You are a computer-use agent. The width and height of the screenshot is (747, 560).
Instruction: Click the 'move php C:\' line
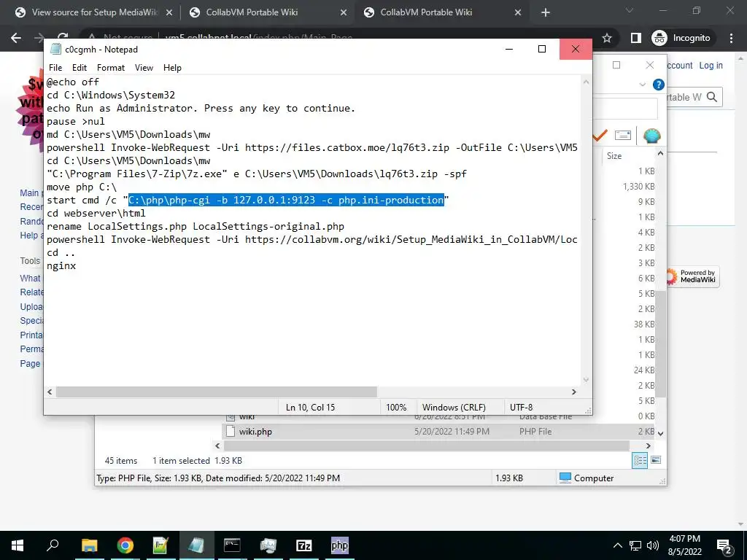(82, 187)
